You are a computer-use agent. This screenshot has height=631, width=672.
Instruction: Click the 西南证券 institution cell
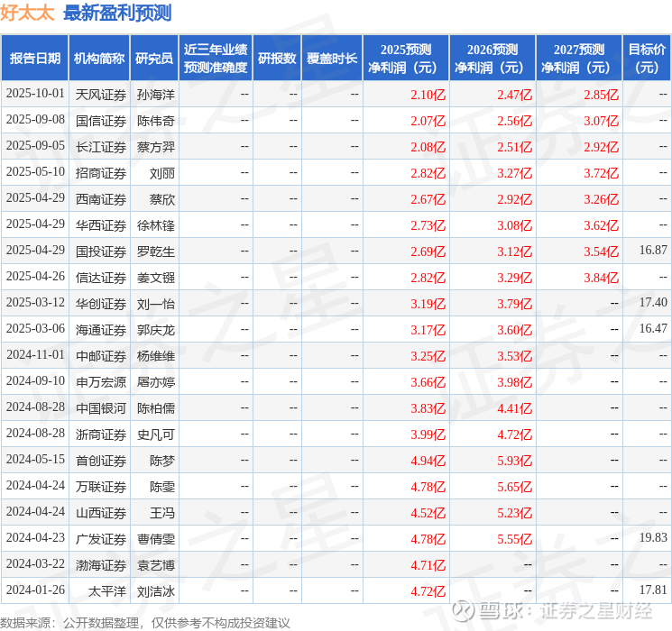pyautogui.click(x=101, y=199)
